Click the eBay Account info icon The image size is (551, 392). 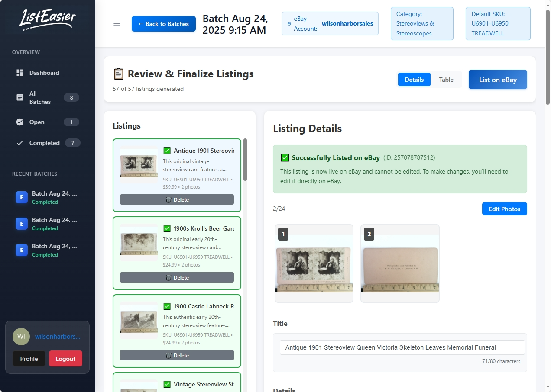coord(289,24)
